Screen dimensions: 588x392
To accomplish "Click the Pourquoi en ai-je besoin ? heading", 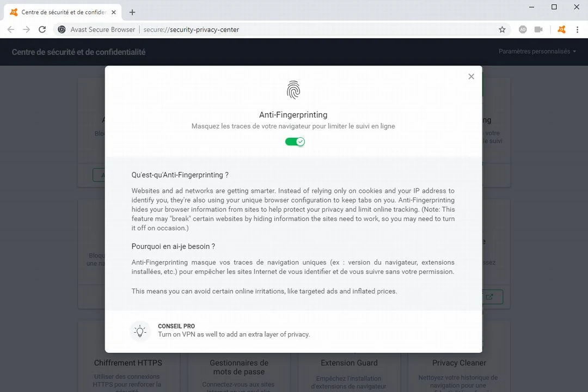I will pyautogui.click(x=173, y=247).
